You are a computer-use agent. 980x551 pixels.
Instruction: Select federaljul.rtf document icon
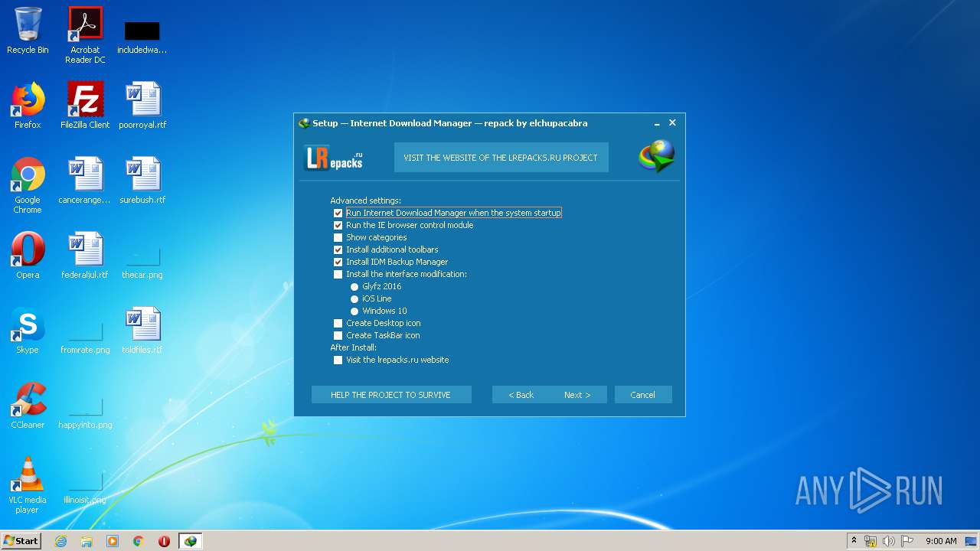point(85,256)
